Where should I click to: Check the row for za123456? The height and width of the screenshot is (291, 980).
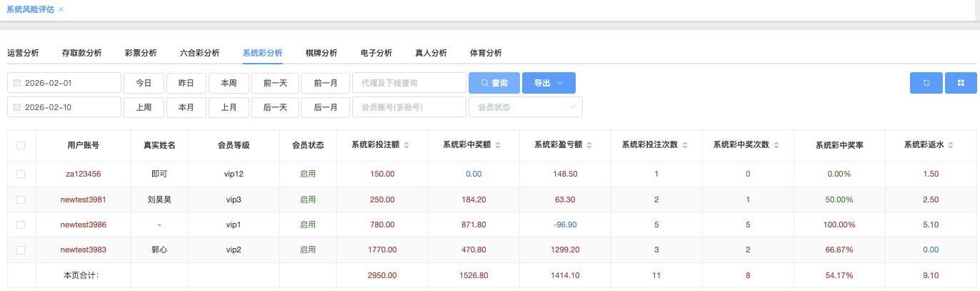[21, 174]
